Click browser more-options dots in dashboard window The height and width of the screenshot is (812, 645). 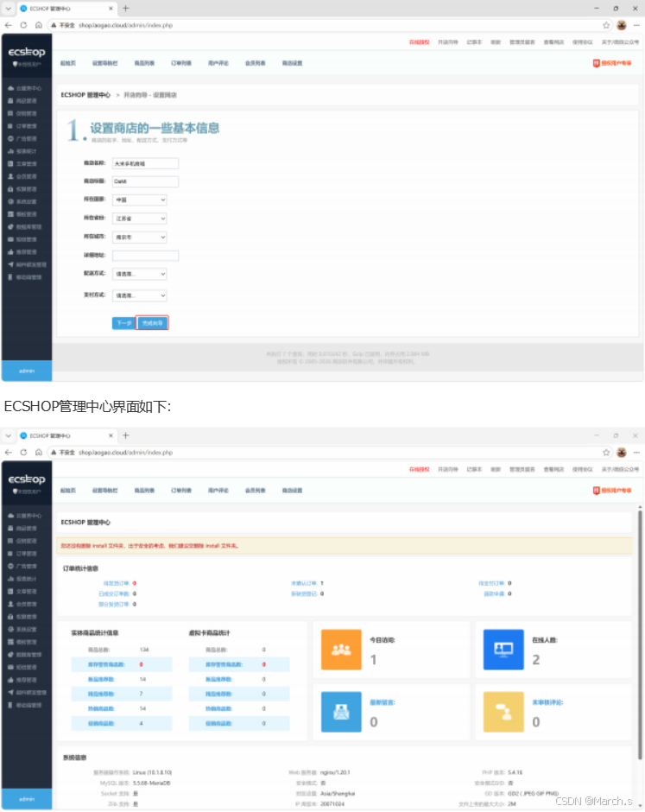click(636, 452)
